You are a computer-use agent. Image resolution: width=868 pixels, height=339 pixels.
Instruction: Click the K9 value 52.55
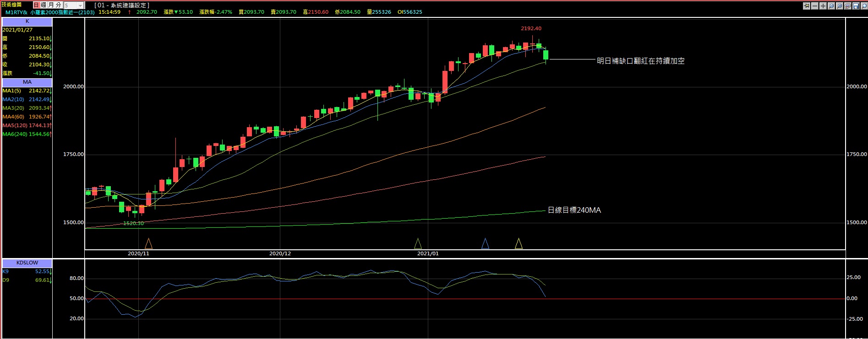42,272
